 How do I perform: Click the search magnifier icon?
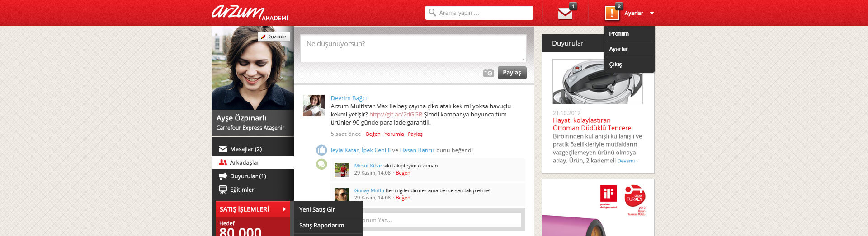[x=432, y=13]
